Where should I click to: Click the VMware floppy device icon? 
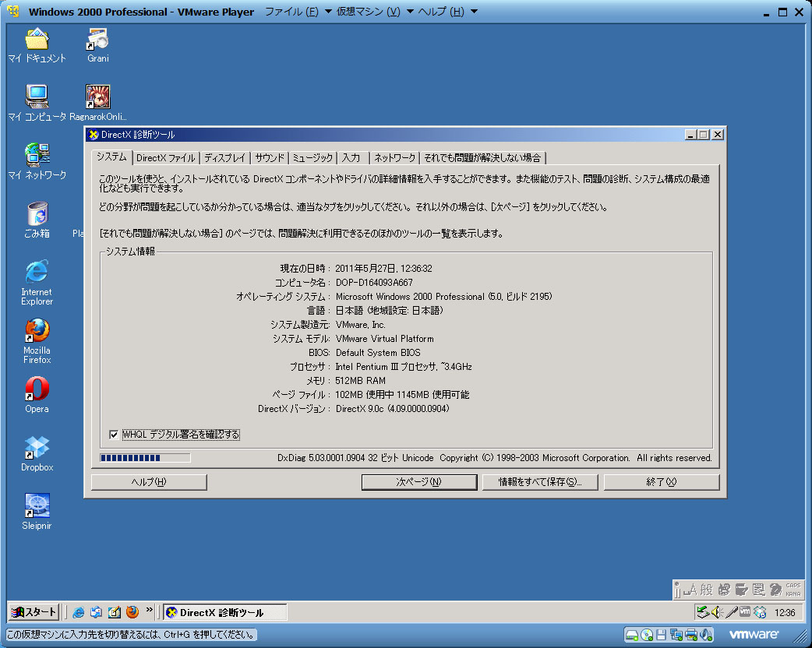(662, 635)
